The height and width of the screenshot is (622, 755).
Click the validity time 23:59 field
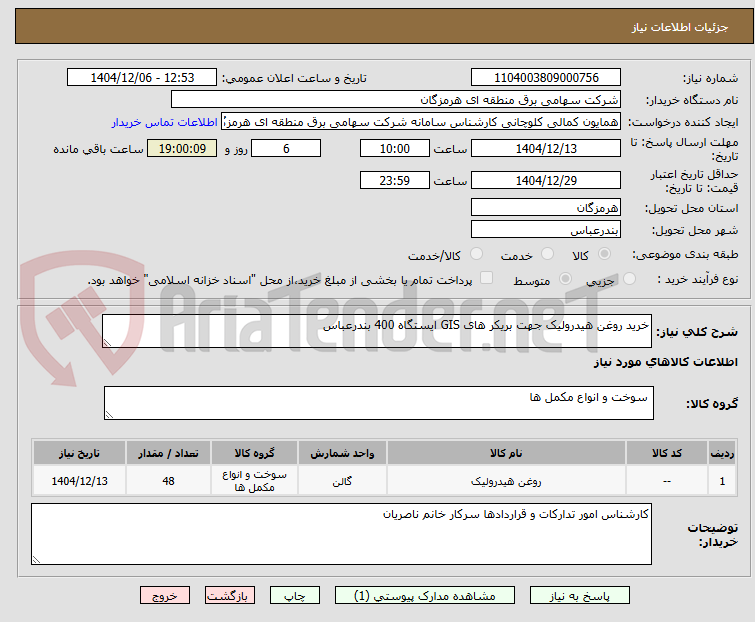pyautogui.click(x=395, y=181)
